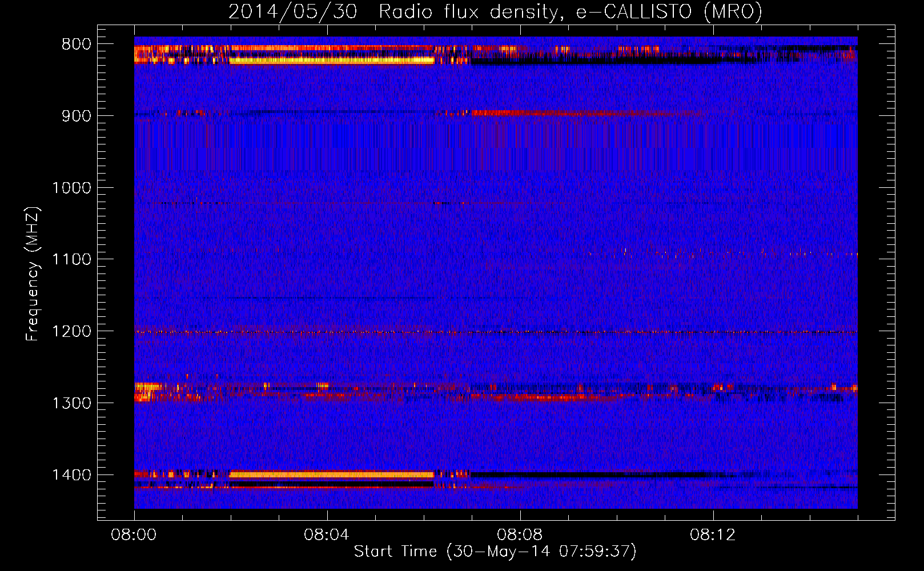
Task: Click the 'Frequency (MHZ)' axis label
Action: (33, 274)
